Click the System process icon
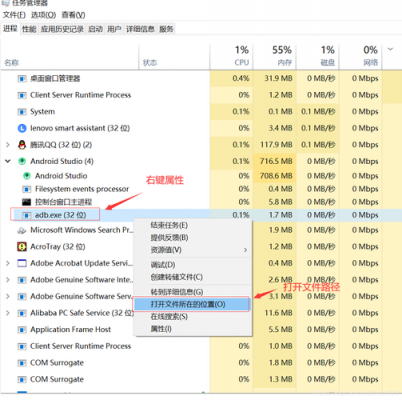This screenshot has height=400, width=402. [22, 112]
